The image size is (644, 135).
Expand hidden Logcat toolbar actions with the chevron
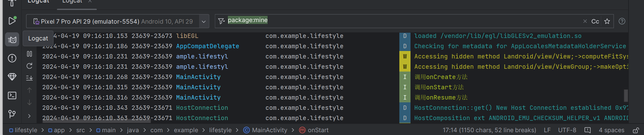point(29,116)
